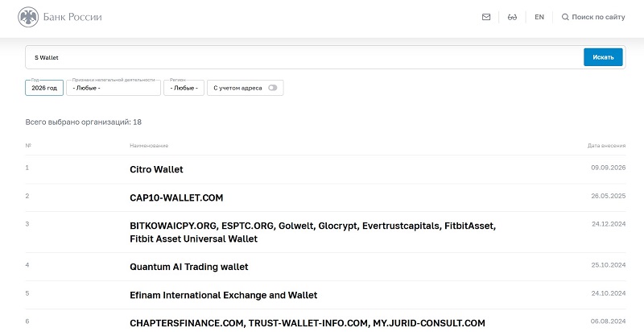
Task: Click date "06.08.2024" in row 6
Action: (609, 322)
